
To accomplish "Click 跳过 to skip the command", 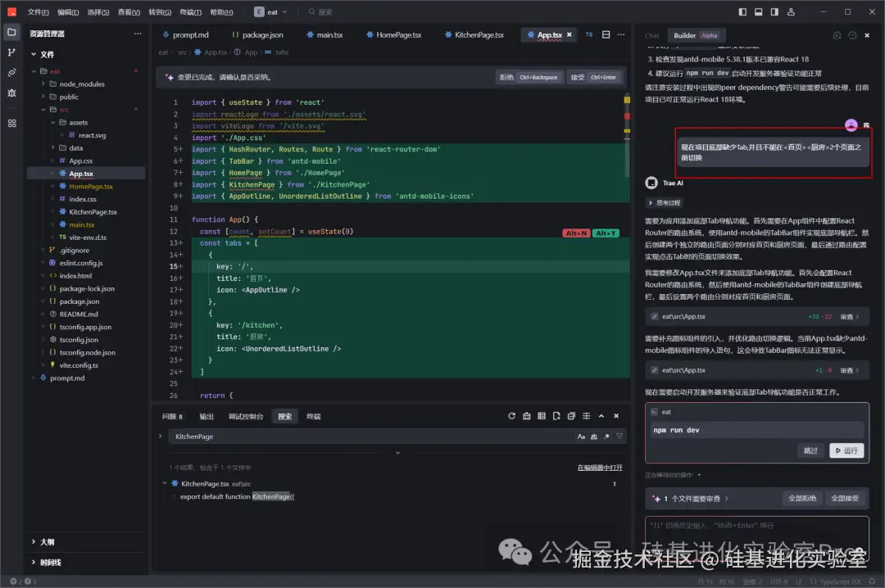I will (810, 451).
